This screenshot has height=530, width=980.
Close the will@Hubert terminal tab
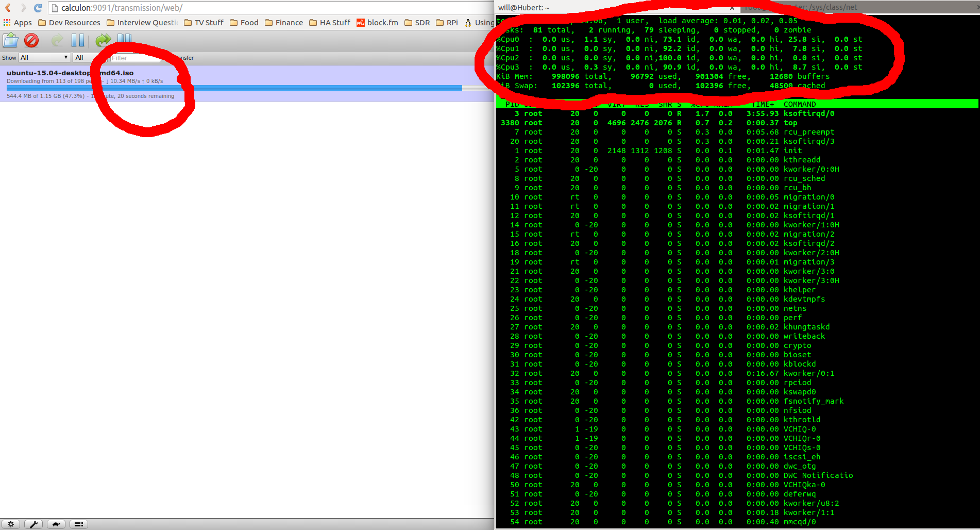(732, 8)
